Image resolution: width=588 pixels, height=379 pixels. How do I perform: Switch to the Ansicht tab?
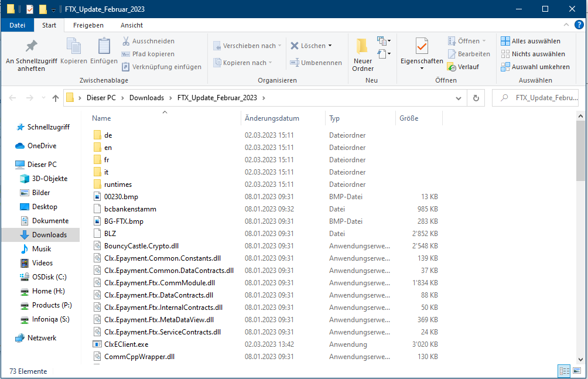coord(132,25)
